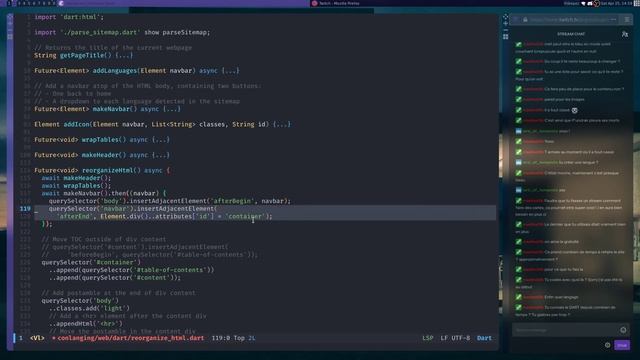Viewport: 640px width, 360px height.
Task: Open the Firefox hamburger menu
Action: point(627,19)
